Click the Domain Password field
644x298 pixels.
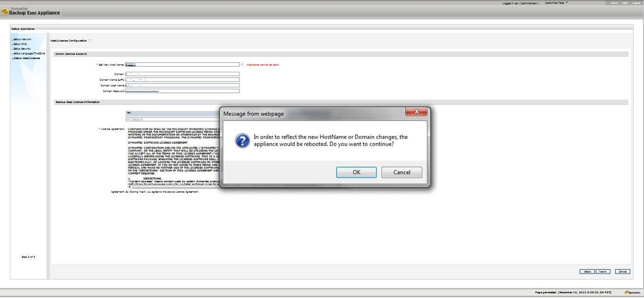[182, 91]
